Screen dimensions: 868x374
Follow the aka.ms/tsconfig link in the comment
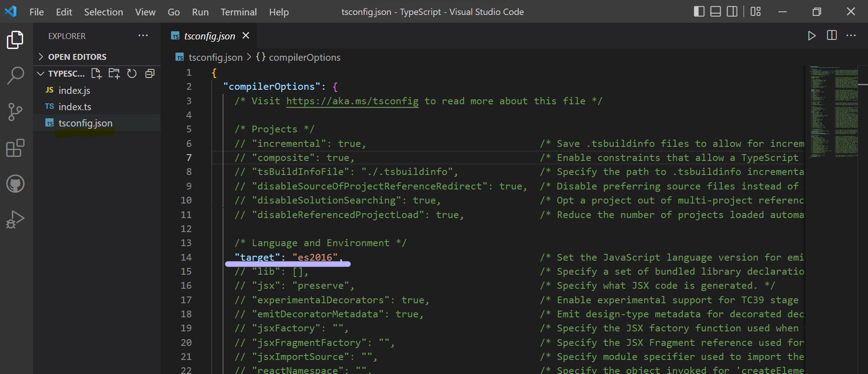click(352, 101)
